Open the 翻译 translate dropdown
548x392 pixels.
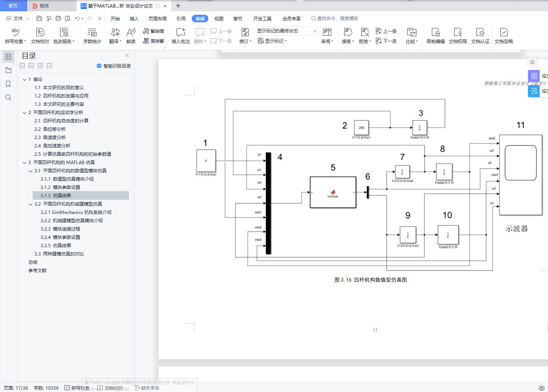pos(115,36)
